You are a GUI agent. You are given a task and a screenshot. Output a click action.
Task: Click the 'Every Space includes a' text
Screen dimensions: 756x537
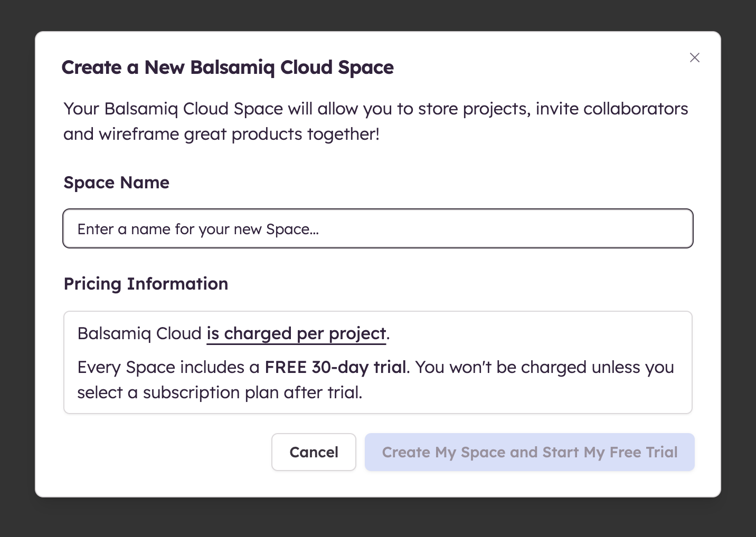point(168,367)
